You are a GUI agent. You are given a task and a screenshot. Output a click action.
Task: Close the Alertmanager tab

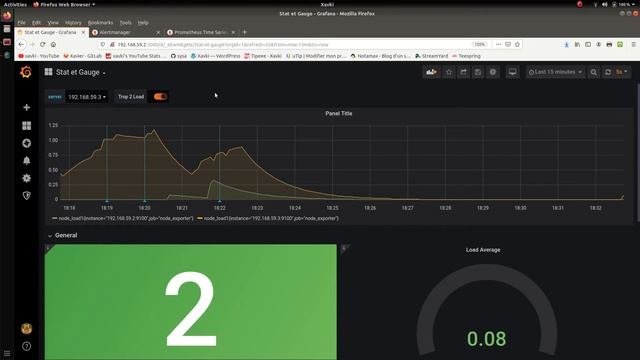tap(158, 32)
